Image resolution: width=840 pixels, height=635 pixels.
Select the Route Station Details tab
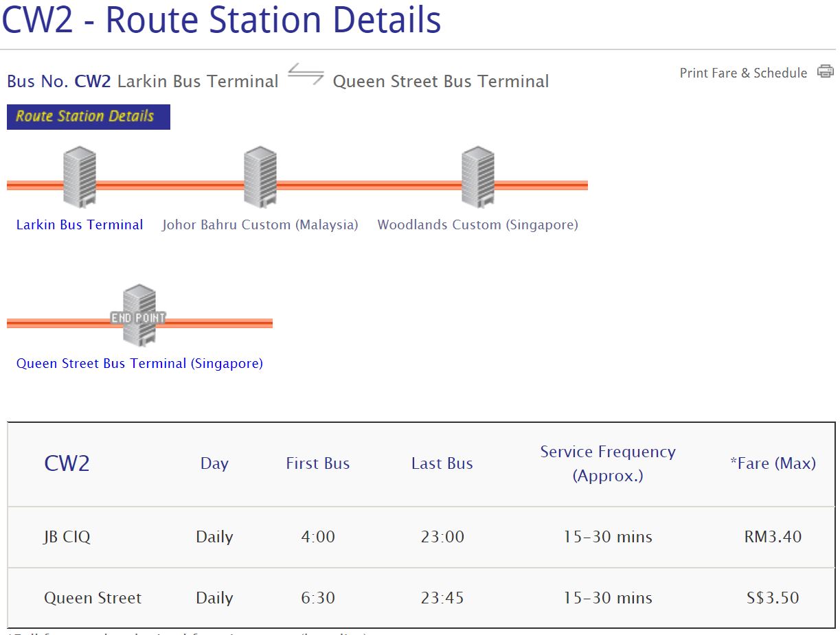click(88, 117)
